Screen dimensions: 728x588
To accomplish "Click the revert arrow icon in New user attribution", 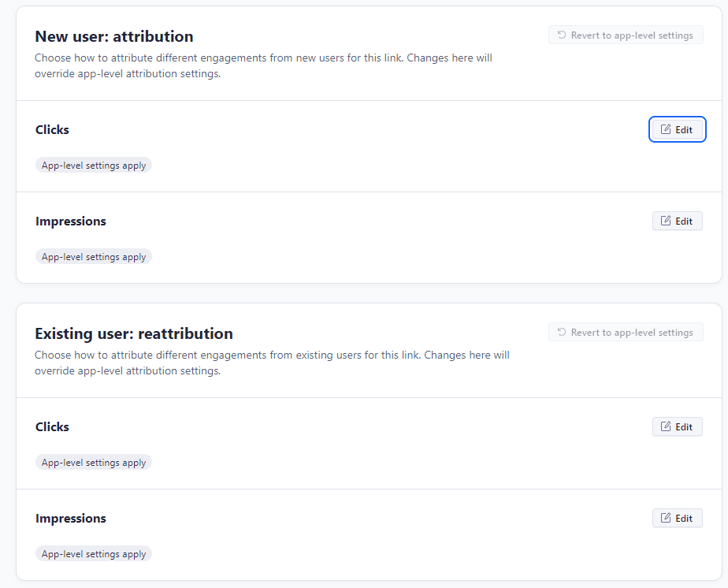I will point(562,35).
